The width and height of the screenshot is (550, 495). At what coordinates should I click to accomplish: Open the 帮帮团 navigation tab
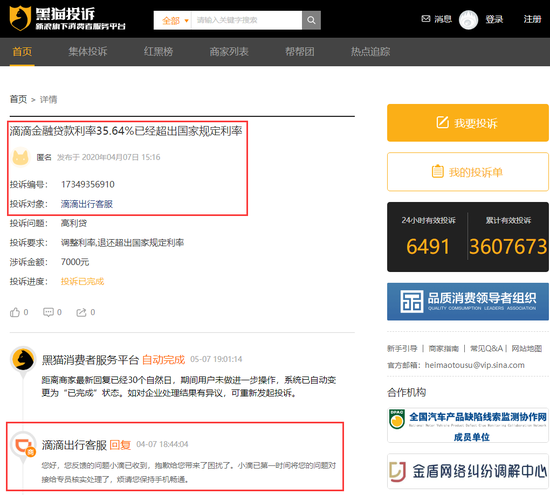point(300,52)
